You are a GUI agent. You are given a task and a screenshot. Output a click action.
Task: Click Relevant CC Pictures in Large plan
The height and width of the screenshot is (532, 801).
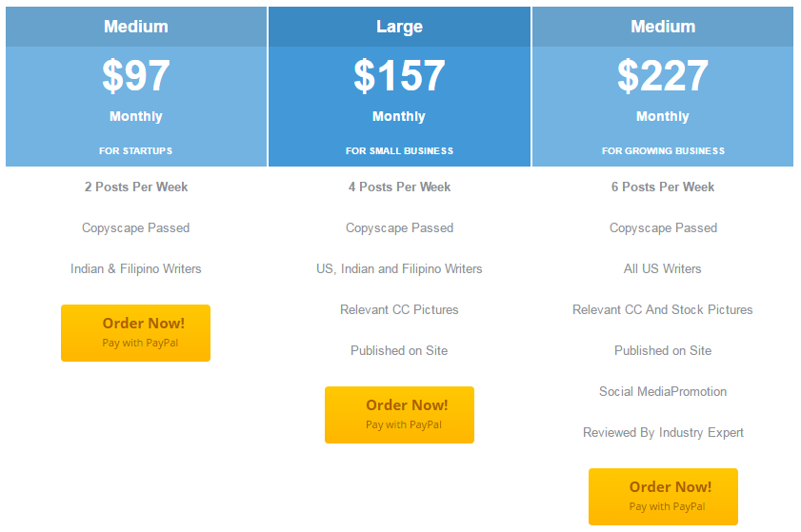tap(399, 309)
